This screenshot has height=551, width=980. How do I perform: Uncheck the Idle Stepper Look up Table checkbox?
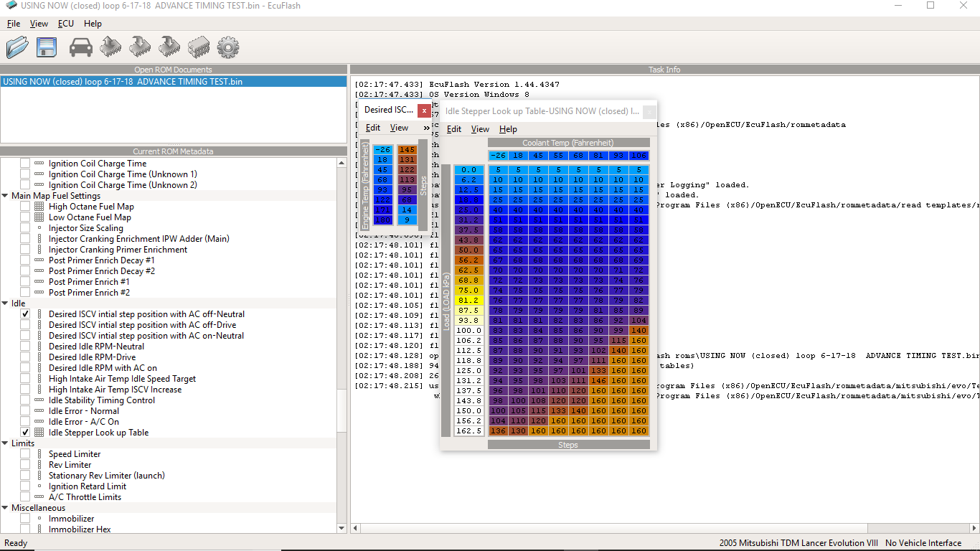coord(25,433)
